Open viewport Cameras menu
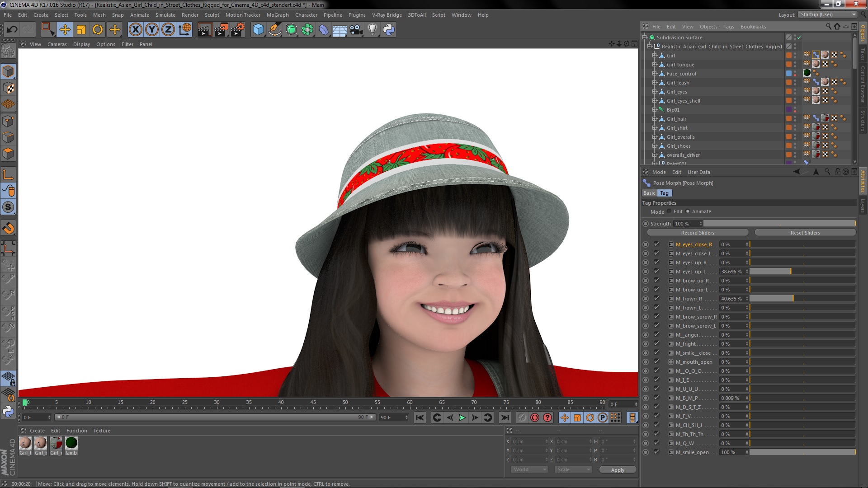Viewport: 868px width, 488px height. [57, 44]
